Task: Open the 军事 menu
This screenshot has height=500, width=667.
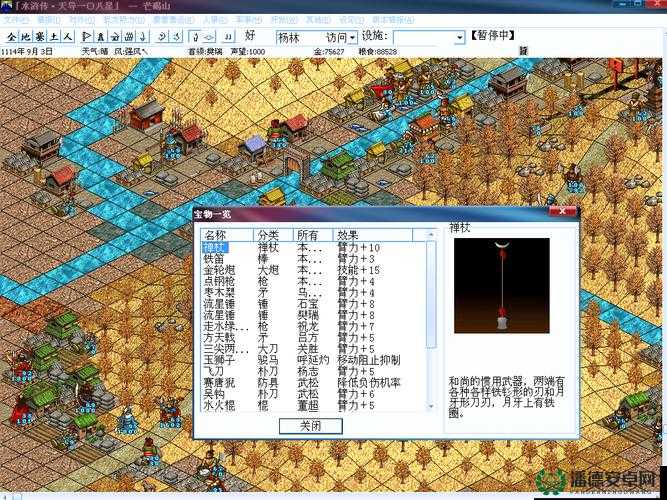Action: 248,20
